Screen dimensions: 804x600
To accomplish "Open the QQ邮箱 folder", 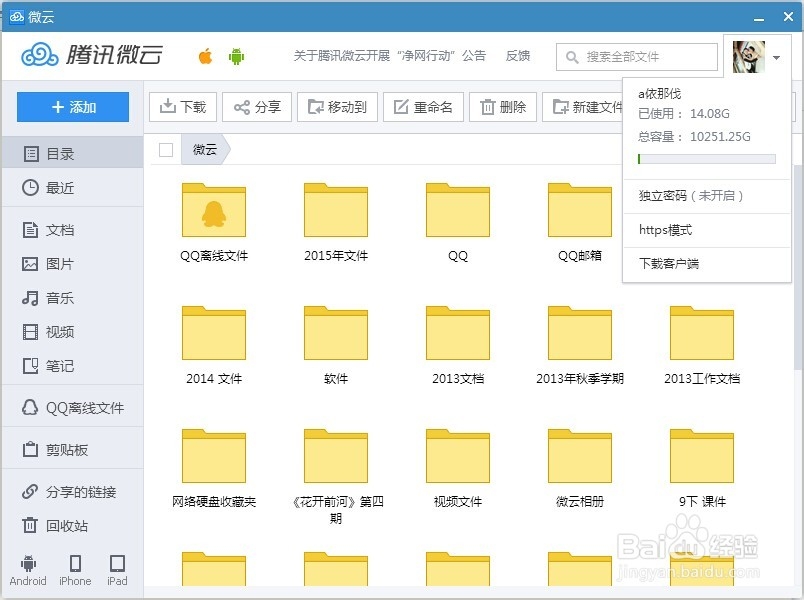I will 580,210.
